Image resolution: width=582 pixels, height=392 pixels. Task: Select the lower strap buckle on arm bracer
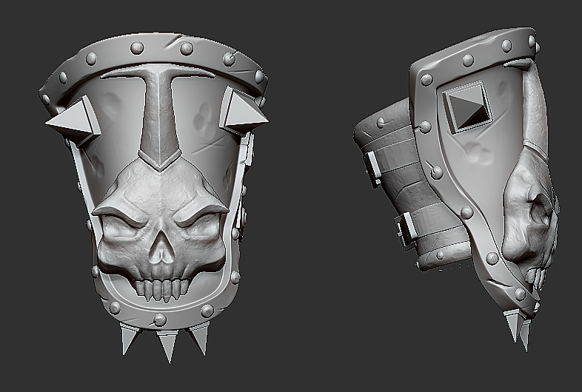click(404, 230)
